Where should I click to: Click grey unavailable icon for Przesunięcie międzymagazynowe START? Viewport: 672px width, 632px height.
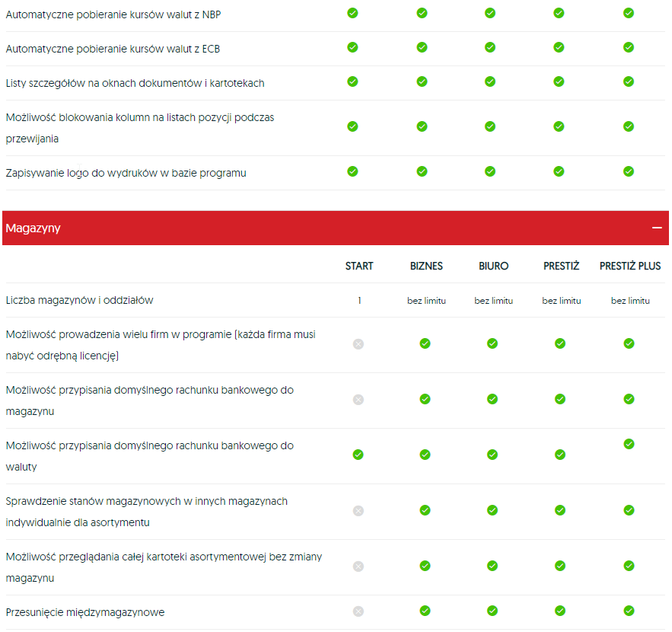358,611
